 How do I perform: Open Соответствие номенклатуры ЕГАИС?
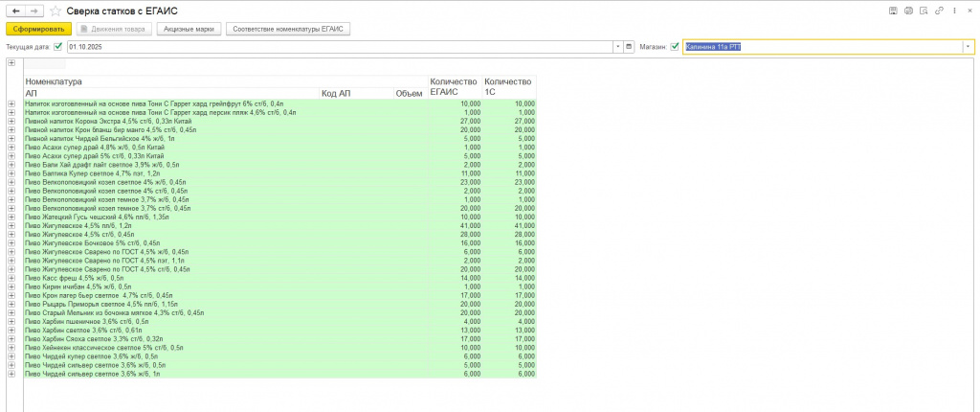point(288,29)
